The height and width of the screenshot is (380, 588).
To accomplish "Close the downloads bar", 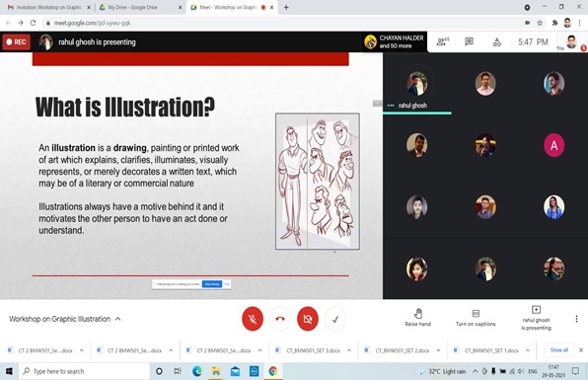I will 581,350.
